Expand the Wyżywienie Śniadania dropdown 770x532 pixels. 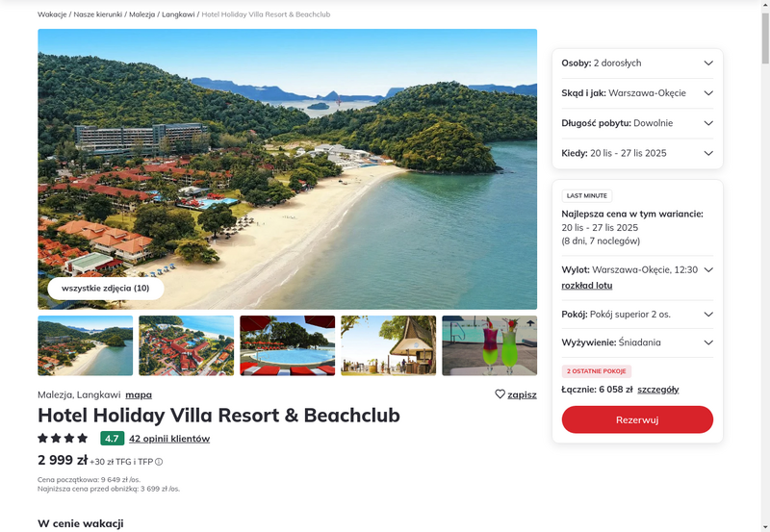(x=637, y=342)
